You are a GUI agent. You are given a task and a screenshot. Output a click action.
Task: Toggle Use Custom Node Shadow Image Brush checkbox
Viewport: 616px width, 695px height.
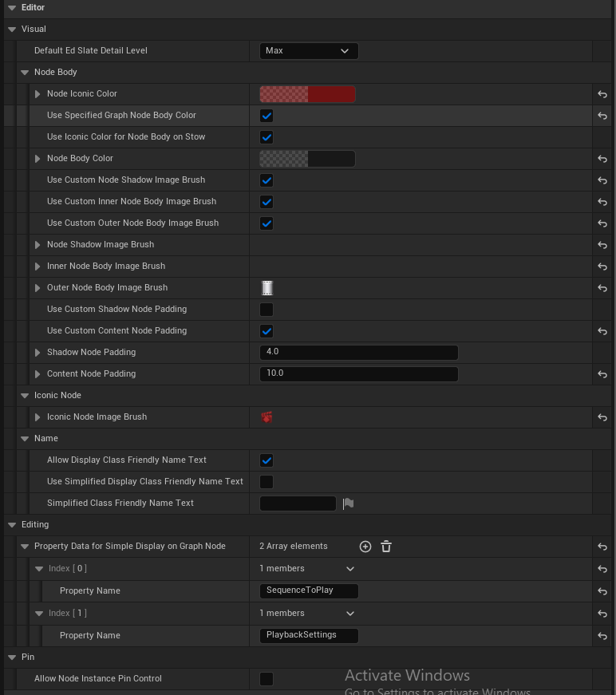(x=267, y=180)
